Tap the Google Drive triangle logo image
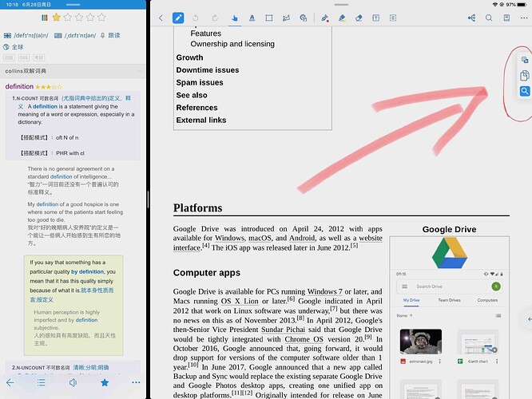 [449, 253]
